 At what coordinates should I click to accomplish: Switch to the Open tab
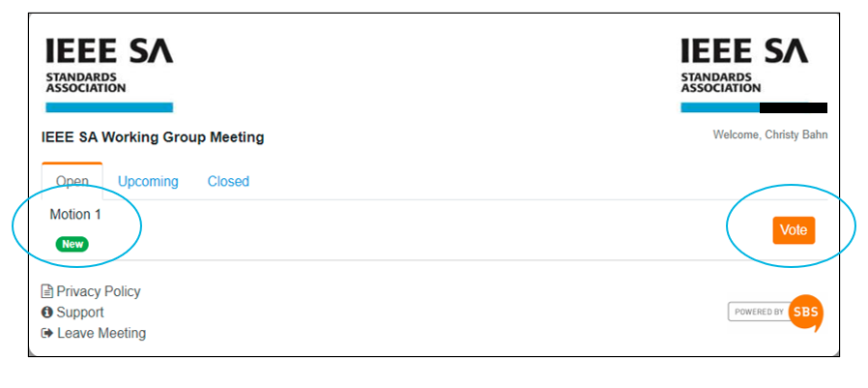pos(72,181)
